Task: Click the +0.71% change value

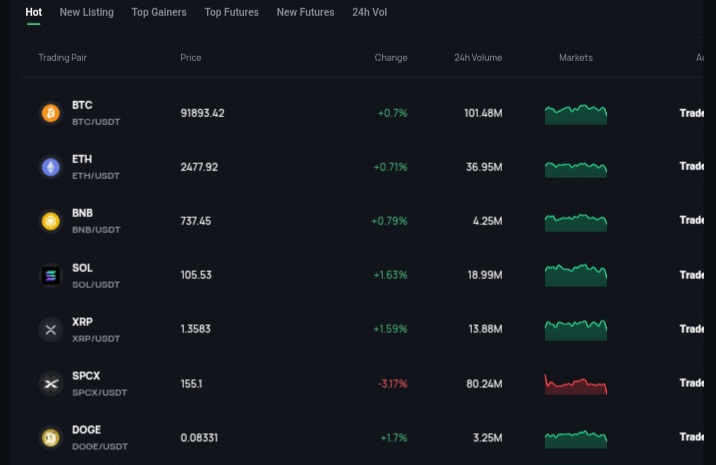Action: (x=390, y=167)
